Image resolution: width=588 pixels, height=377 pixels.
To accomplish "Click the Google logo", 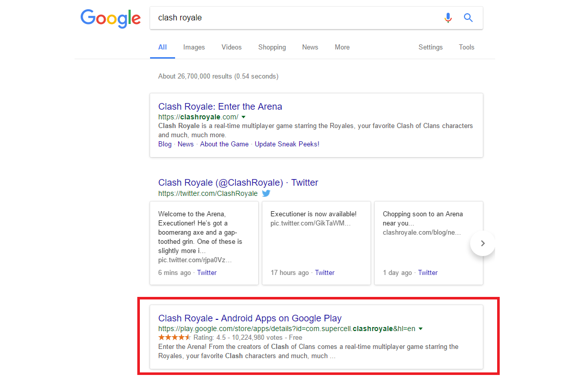I will pyautogui.click(x=110, y=18).
